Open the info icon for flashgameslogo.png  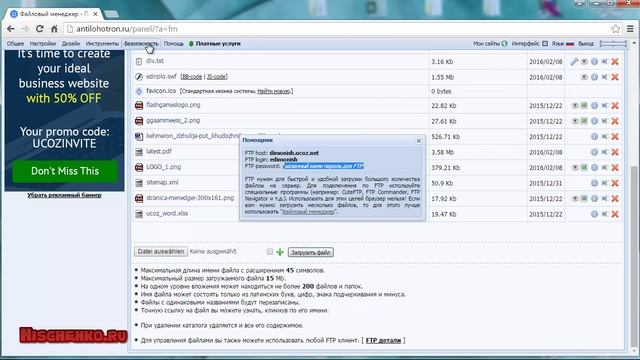(x=594, y=106)
